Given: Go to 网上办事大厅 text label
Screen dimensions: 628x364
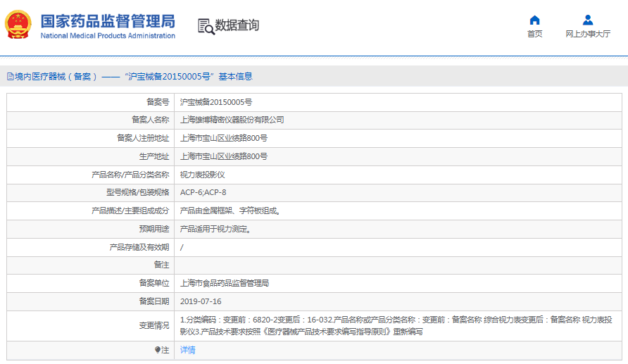Looking at the screenshot, I should point(588,34).
